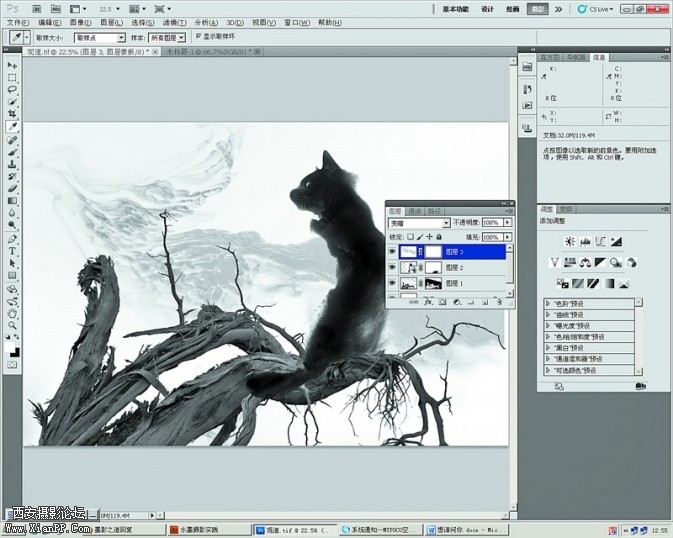Image resolution: width=673 pixels, height=538 pixels.
Task: Select the Crop tool
Action: [x=12, y=114]
